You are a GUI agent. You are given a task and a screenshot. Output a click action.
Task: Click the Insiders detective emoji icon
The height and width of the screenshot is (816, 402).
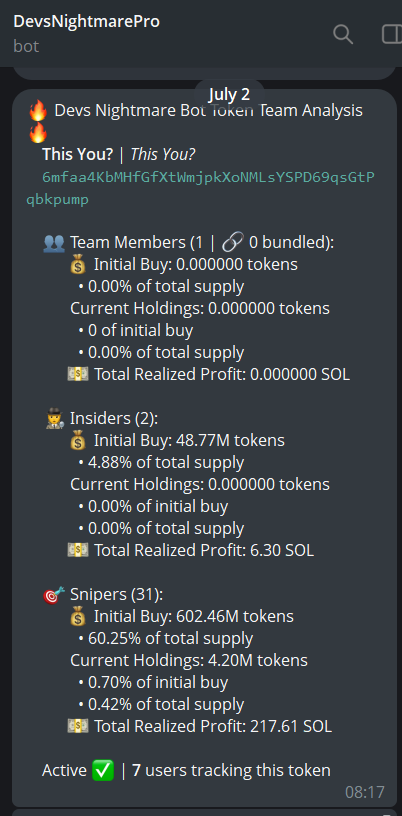(x=55, y=418)
